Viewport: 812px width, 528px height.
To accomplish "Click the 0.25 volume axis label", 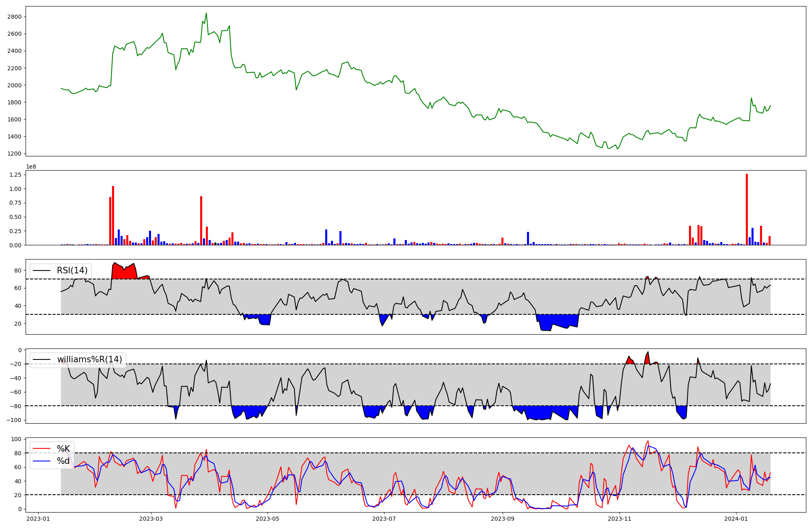I will coord(16,231).
